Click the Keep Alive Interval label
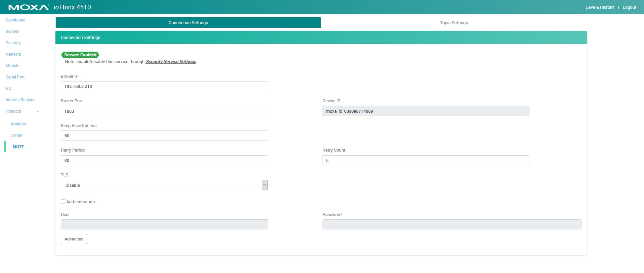The width and height of the screenshot is (644, 273). point(79,126)
